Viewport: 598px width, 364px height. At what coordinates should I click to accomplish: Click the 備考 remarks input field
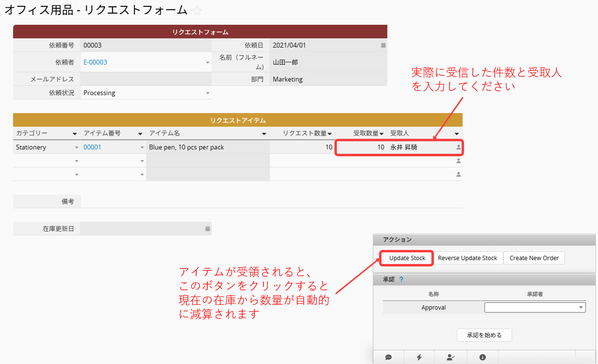(271, 201)
